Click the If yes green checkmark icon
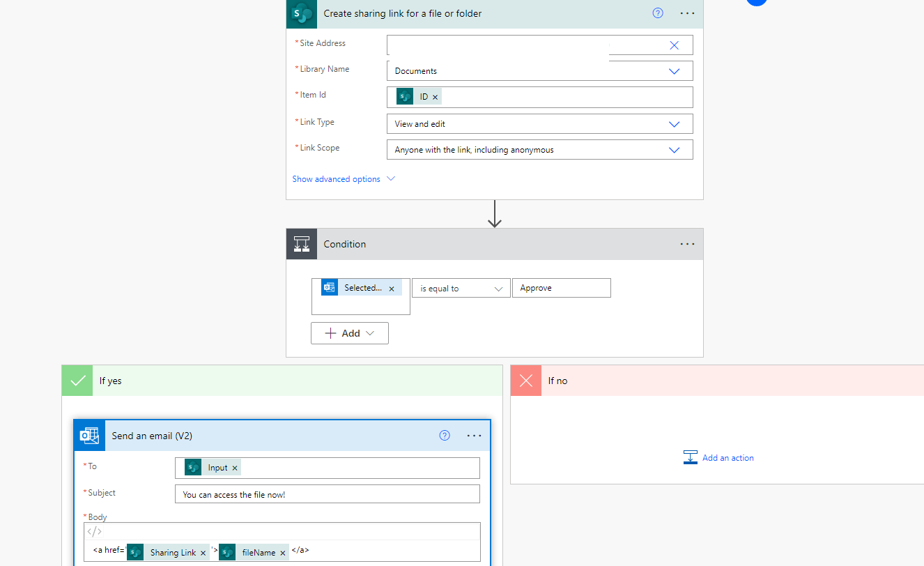The width and height of the screenshot is (924, 566). pos(77,381)
